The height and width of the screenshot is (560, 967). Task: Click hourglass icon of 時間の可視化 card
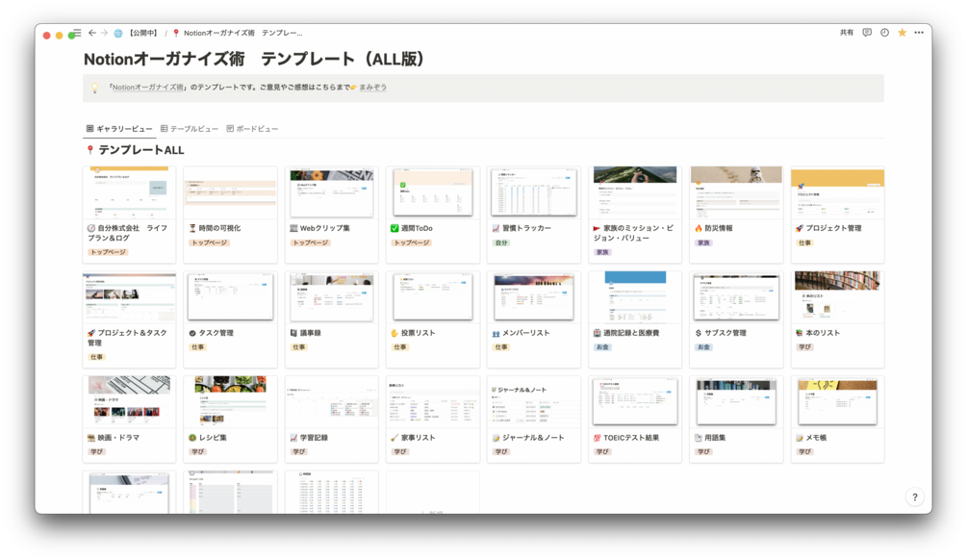pyautogui.click(x=192, y=228)
